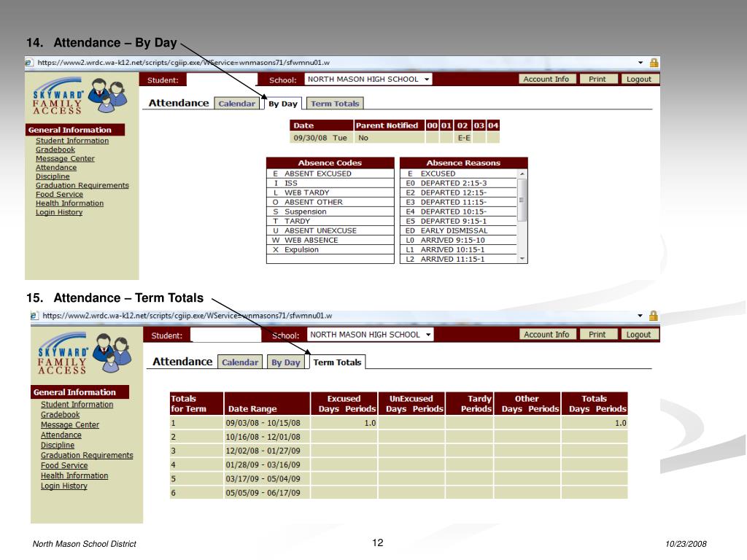Click the Student field in By Day screen
Screen dimensions: 747x560
tap(222, 80)
